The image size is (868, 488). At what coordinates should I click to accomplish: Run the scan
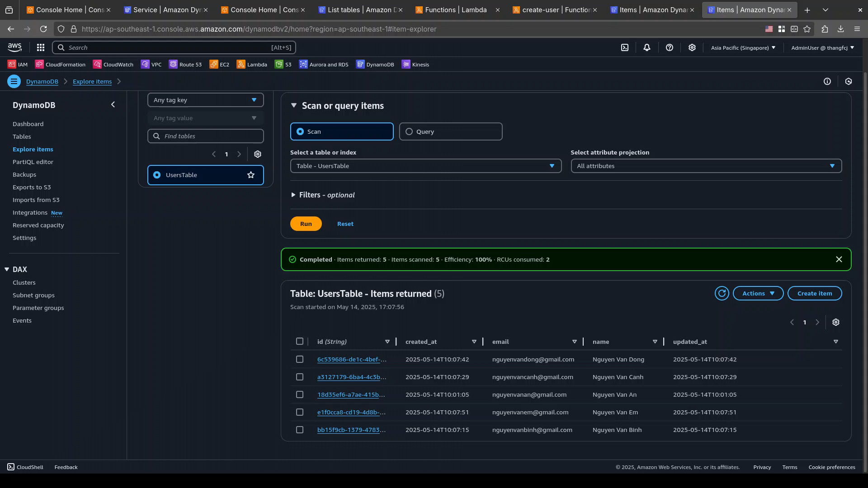tap(306, 224)
